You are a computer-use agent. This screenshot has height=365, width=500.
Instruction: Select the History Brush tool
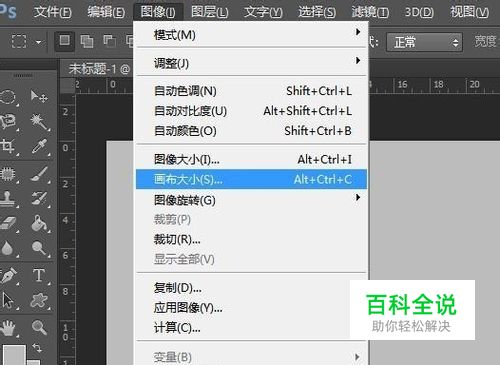click(x=40, y=198)
